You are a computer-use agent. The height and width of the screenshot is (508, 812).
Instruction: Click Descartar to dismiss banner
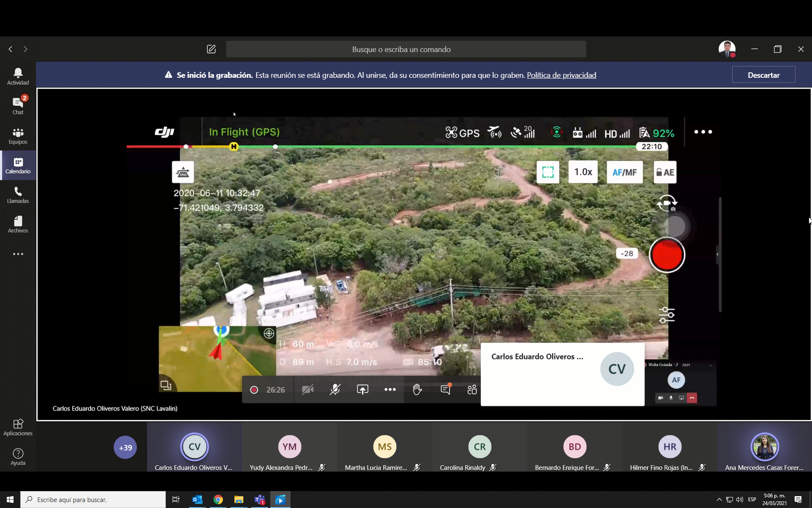click(763, 75)
